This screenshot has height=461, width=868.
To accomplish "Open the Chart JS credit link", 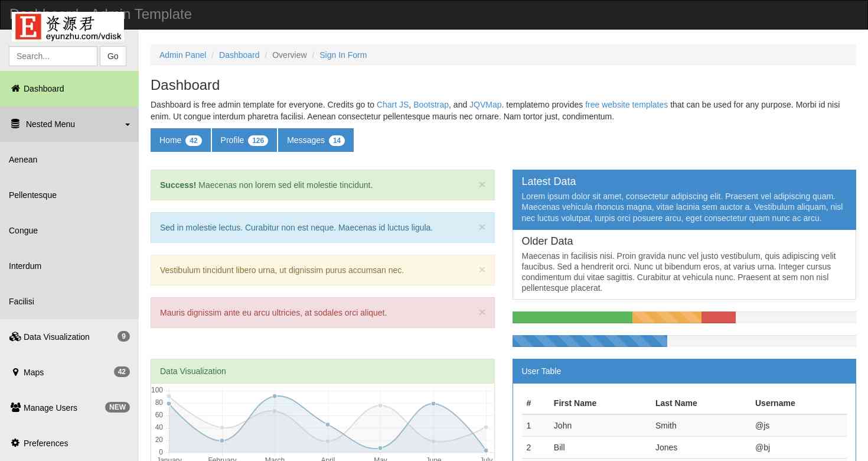I will (393, 105).
